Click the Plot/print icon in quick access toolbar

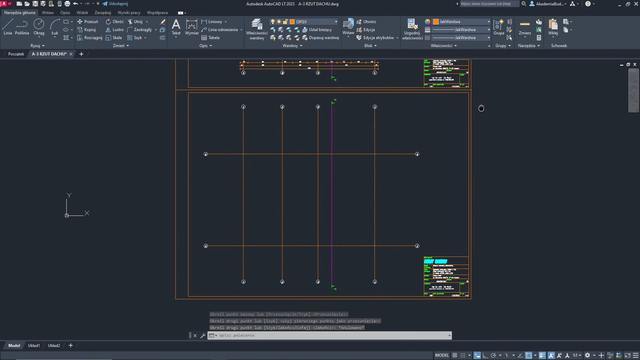click(67, 4)
